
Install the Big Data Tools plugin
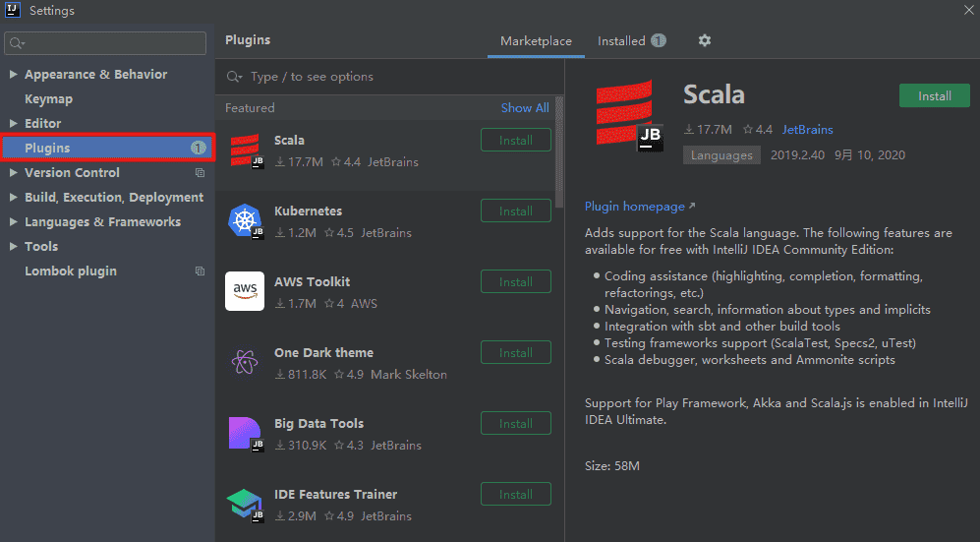516,423
